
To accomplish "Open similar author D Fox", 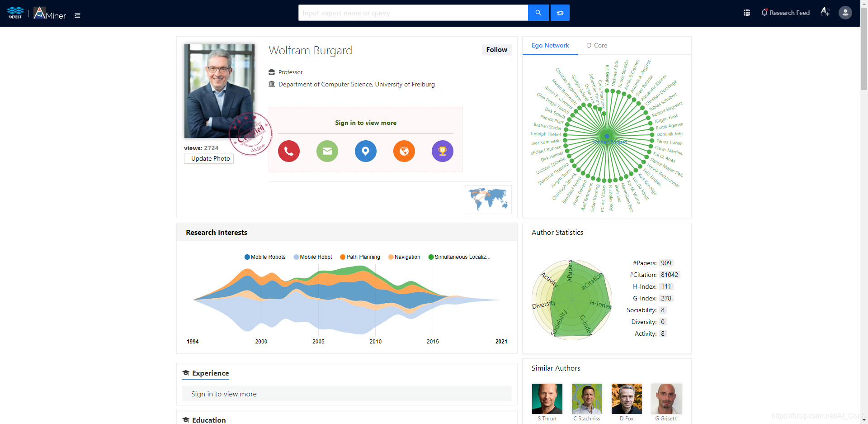I will (x=627, y=402).
